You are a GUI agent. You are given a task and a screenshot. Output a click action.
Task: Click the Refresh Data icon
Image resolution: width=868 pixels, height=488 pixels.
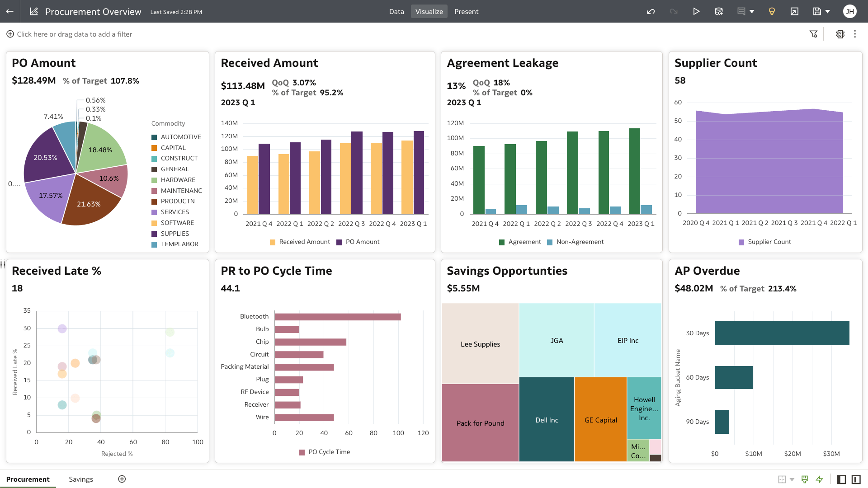(x=719, y=11)
